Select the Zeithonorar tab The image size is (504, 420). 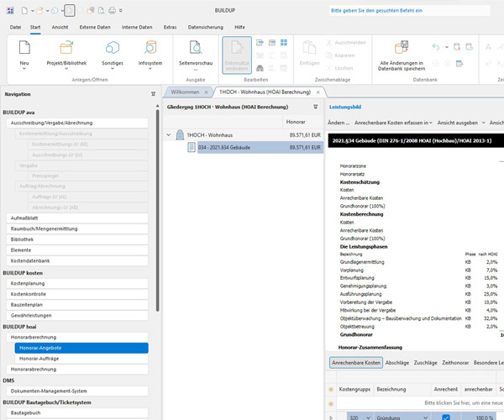(455, 363)
